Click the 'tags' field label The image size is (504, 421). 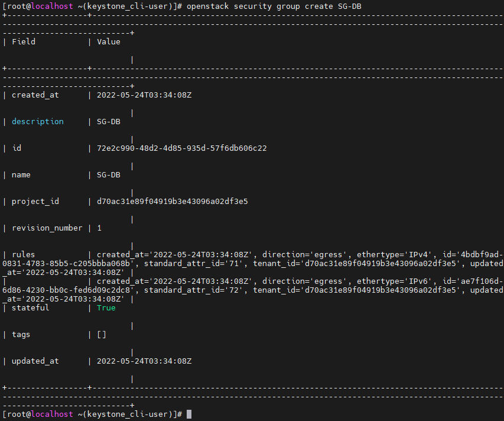[x=21, y=335]
